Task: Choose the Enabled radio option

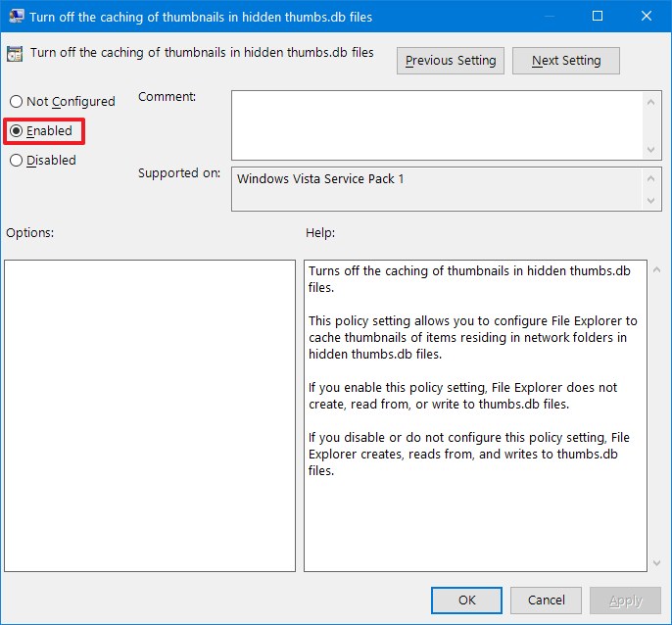Action: click(x=16, y=131)
